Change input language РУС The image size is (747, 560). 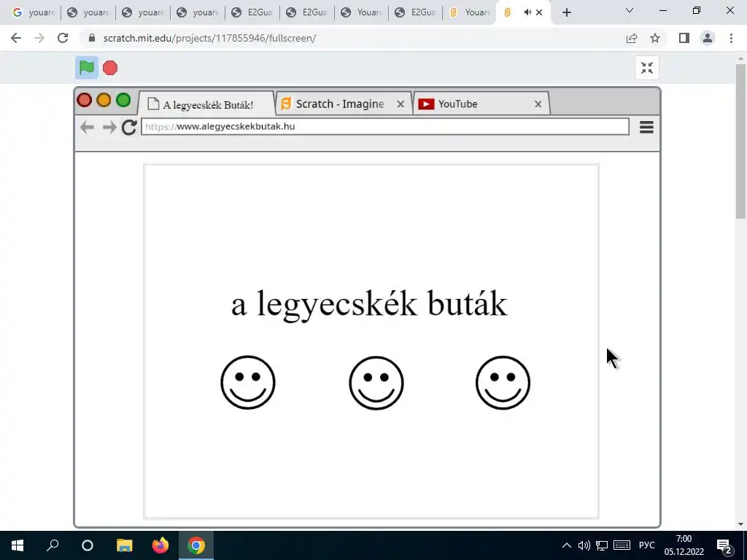click(x=647, y=545)
